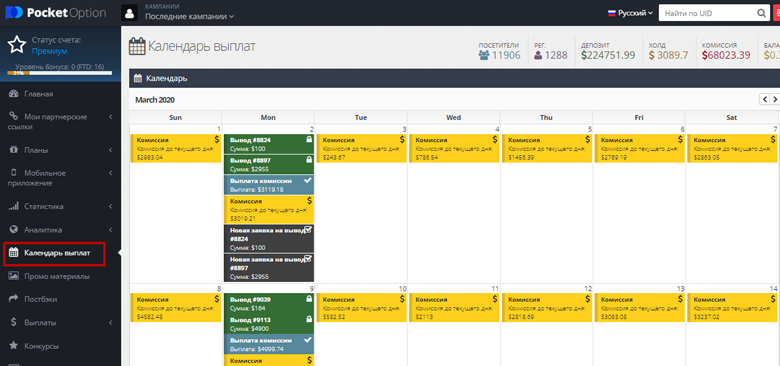Click the Календарь выплат sidebar calendar icon
This screenshot has height=366, width=780.
pyautogui.click(x=14, y=253)
